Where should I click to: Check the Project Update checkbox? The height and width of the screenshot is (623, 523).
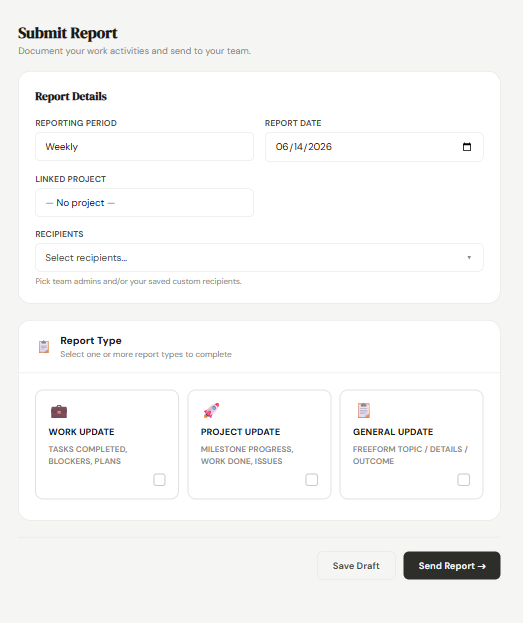point(312,480)
